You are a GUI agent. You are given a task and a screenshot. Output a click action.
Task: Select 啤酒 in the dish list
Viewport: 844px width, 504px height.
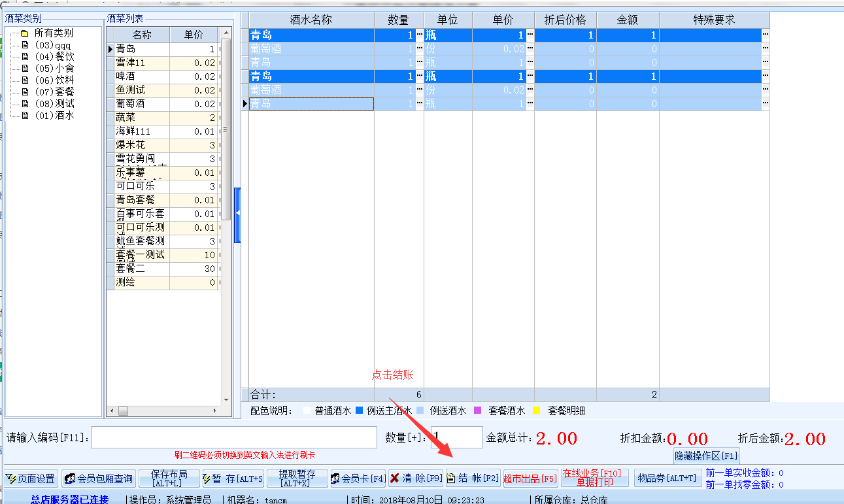(142, 76)
